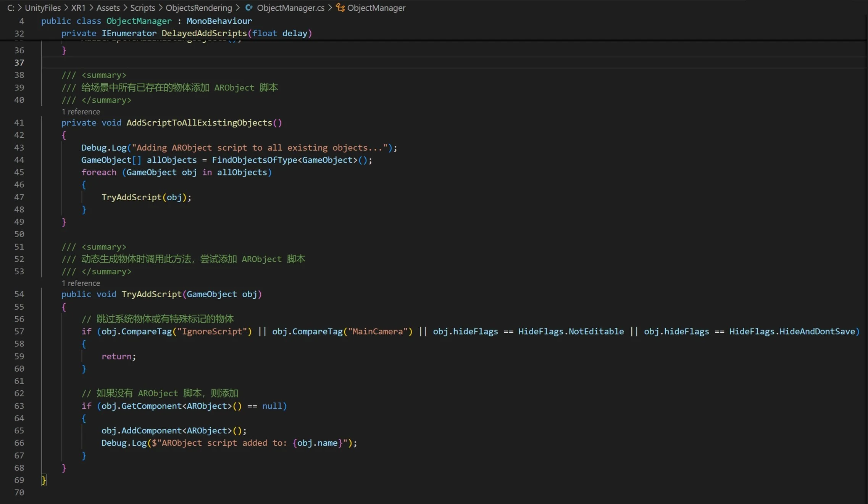Click line number 54 in the gutter

point(19,294)
